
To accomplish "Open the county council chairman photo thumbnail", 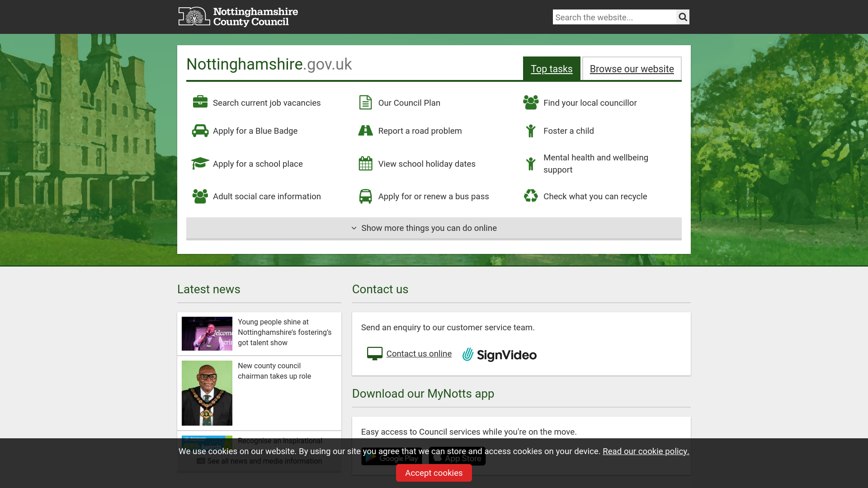I will click(x=207, y=393).
